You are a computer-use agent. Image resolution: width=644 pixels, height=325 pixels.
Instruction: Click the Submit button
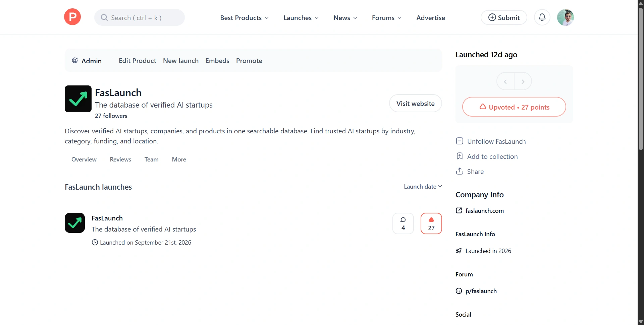pyautogui.click(x=504, y=17)
